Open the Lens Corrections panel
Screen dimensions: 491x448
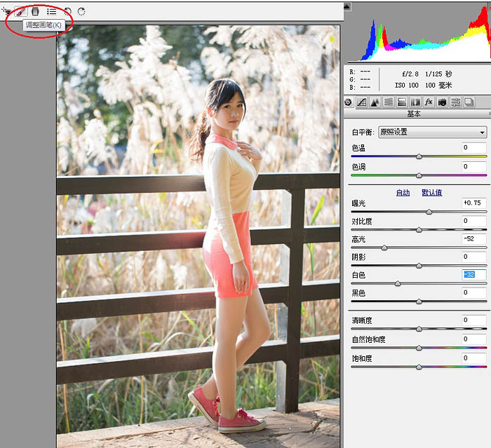tap(415, 102)
